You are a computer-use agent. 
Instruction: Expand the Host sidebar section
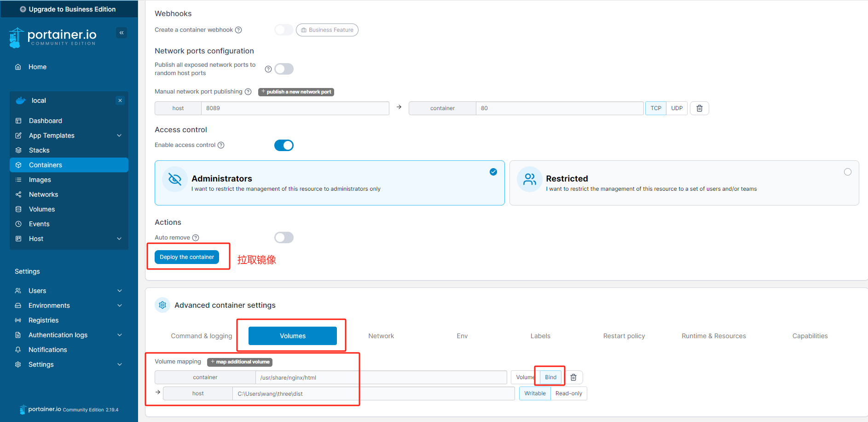(69, 239)
